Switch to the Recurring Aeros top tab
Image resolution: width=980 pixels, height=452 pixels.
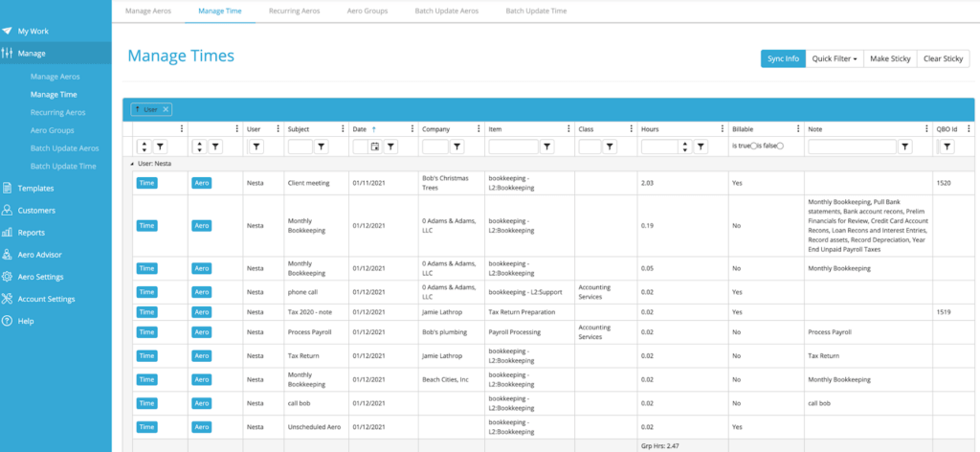[x=295, y=11]
